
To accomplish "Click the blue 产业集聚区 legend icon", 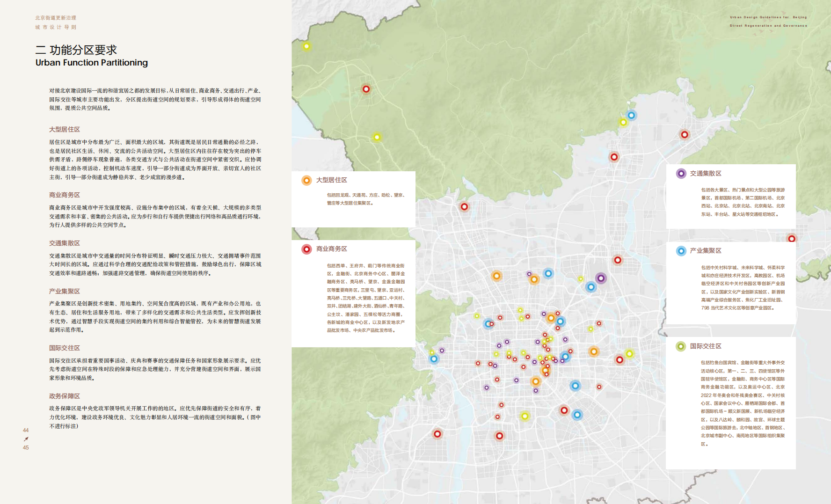I will coord(681,251).
